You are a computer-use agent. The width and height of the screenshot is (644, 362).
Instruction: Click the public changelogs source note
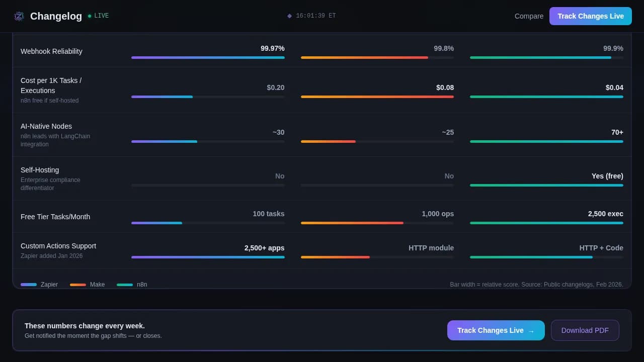(537, 285)
